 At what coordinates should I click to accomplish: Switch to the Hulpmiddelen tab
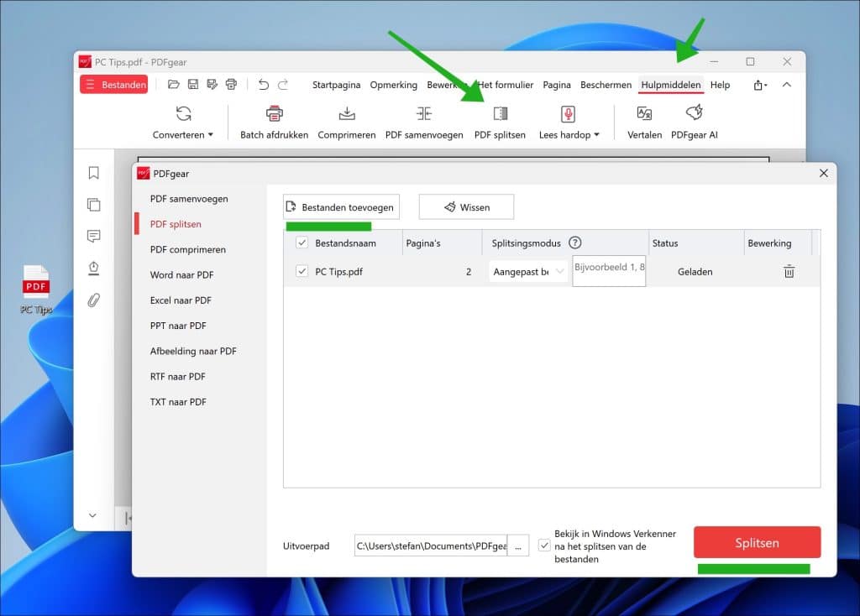coord(671,85)
